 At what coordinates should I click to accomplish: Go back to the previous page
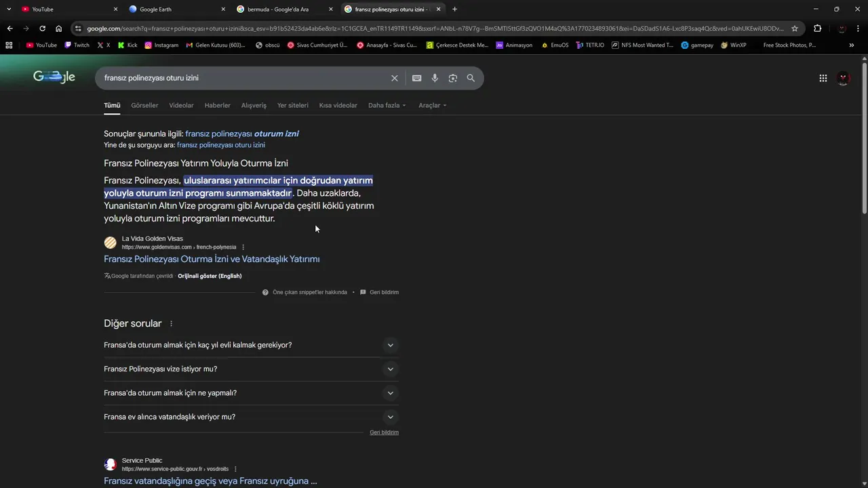(x=9, y=28)
